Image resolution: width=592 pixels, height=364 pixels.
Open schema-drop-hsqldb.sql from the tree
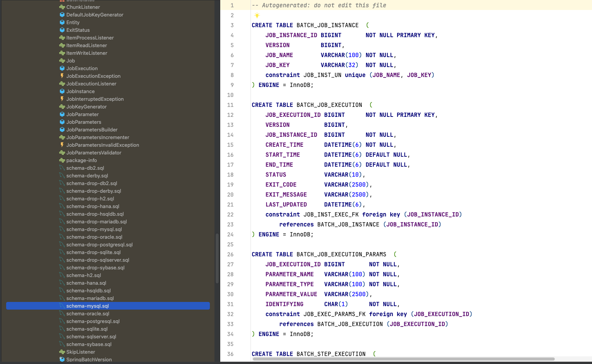coord(95,214)
